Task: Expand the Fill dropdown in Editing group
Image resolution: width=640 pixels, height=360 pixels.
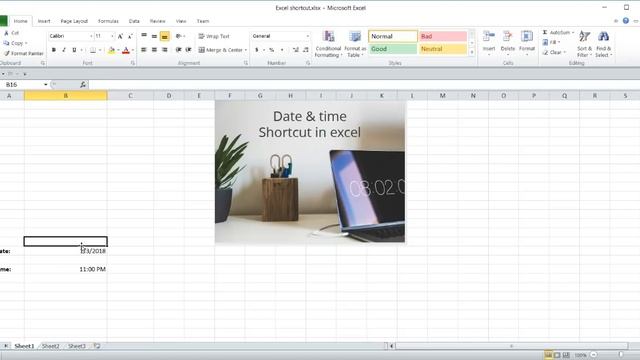Action: [559, 42]
